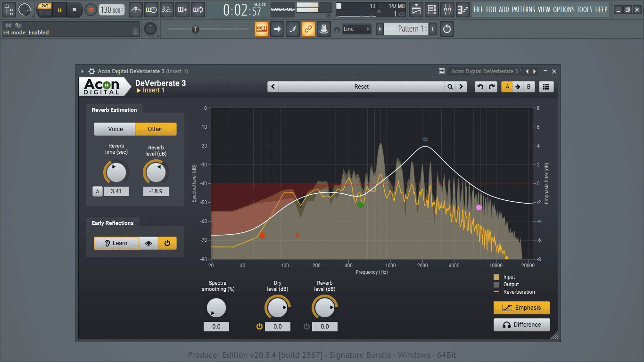
Task: Toggle the early reflections eye icon
Action: (x=149, y=243)
